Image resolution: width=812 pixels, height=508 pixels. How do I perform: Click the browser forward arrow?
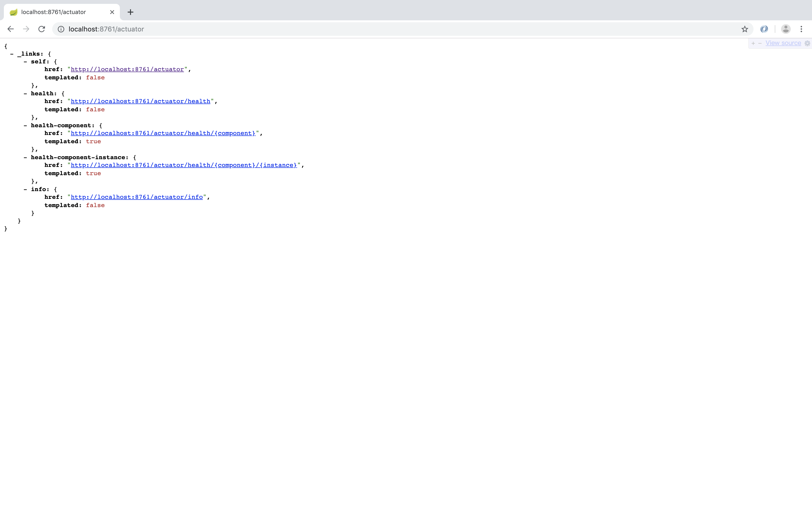coord(26,29)
